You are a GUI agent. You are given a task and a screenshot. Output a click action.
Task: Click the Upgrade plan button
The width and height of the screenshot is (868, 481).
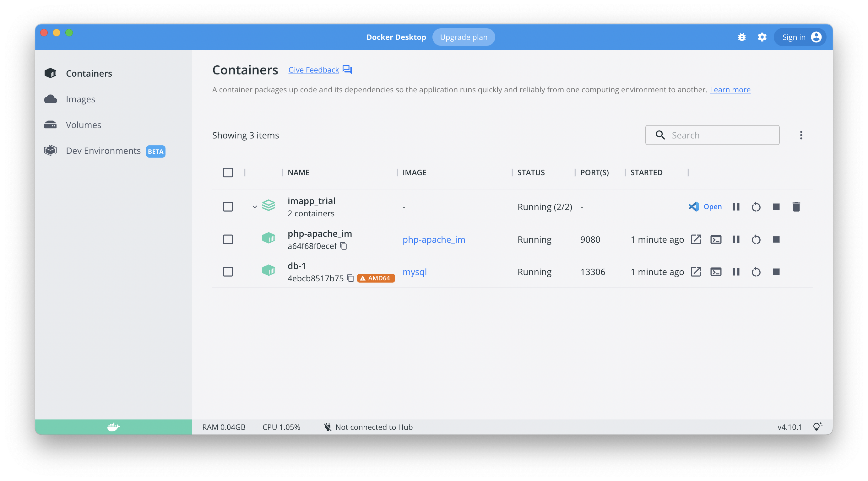[463, 37]
